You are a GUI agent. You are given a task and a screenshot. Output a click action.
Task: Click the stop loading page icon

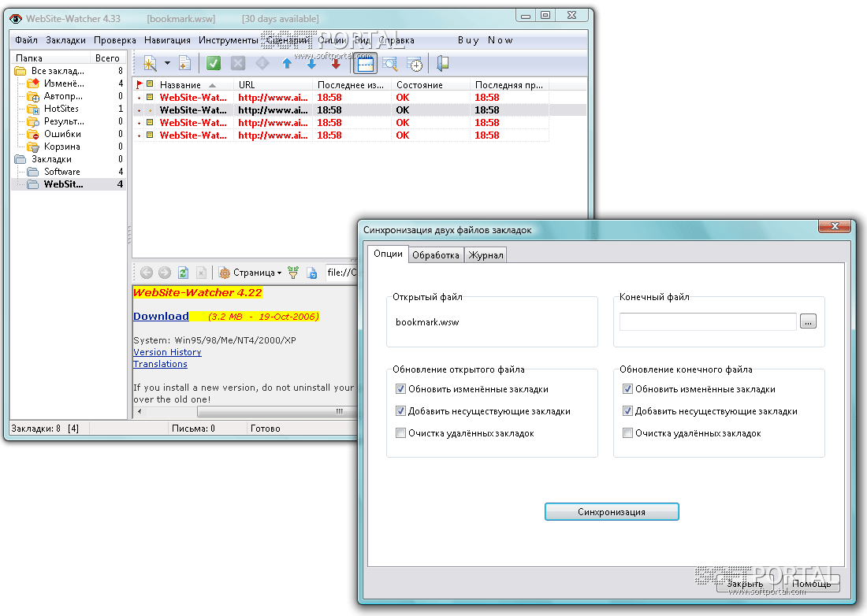click(201, 273)
